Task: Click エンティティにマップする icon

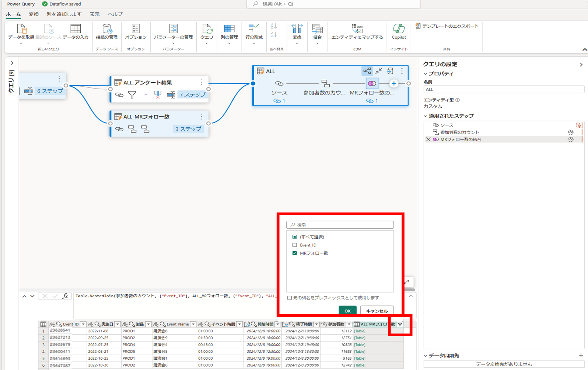Action: pos(357,29)
